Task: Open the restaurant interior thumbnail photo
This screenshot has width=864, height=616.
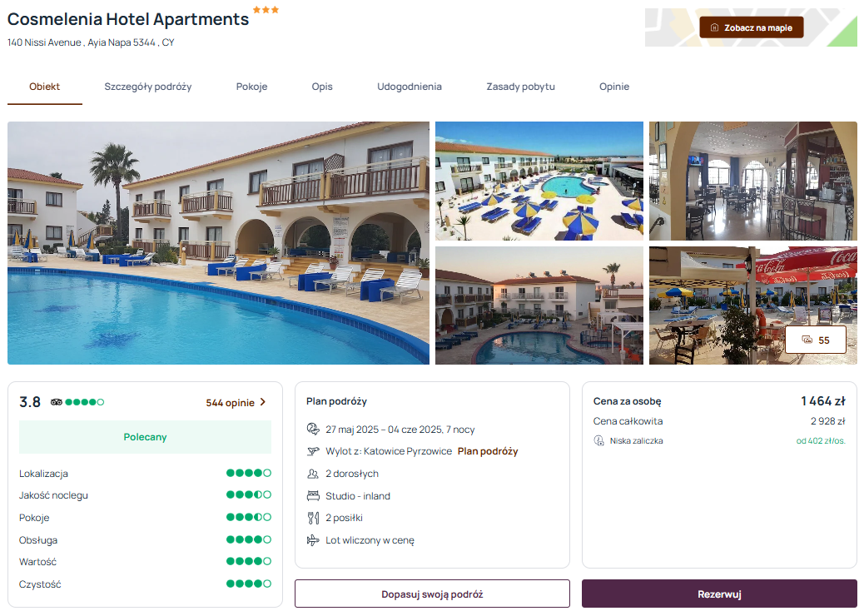Action: tap(752, 181)
